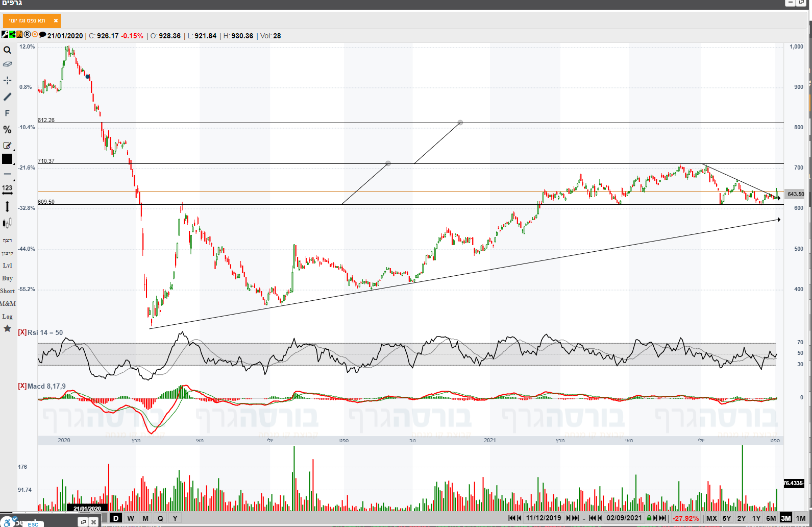The height and width of the screenshot is (527, 812).
Task: Click the -27.92% range change value
Action: click(685, 518)
